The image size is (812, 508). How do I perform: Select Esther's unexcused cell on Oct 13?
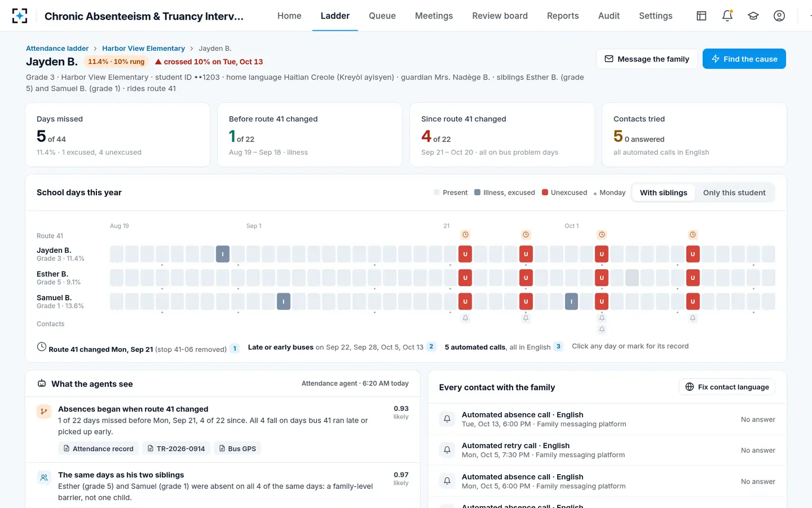point(693,278)
